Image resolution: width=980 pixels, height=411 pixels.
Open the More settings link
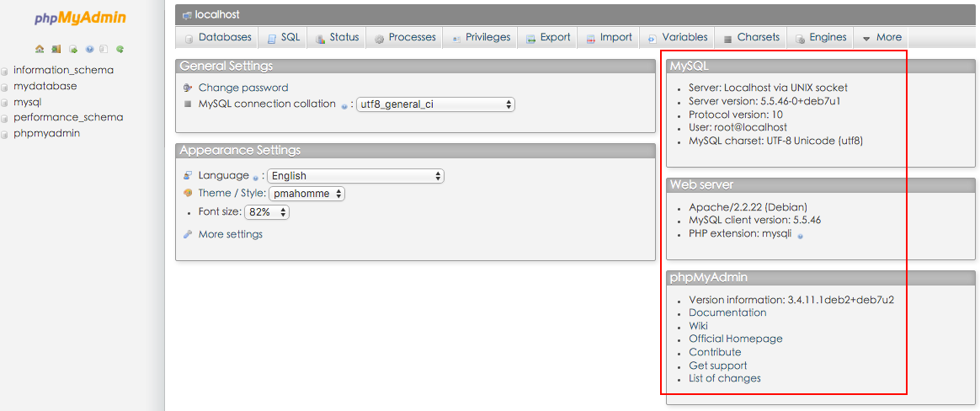(x=231, y=235)
